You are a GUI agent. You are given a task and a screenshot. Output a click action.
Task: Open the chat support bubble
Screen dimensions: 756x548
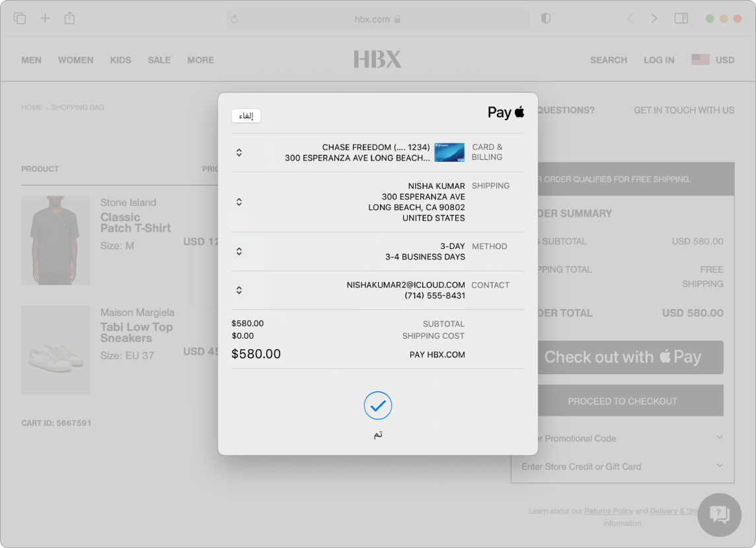(720, 515)
